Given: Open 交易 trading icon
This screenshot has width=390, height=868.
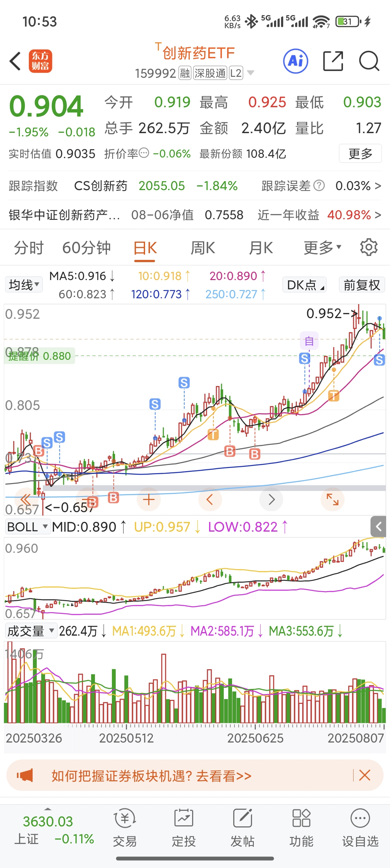Looking at the screenshot, I should click(125, 828).
